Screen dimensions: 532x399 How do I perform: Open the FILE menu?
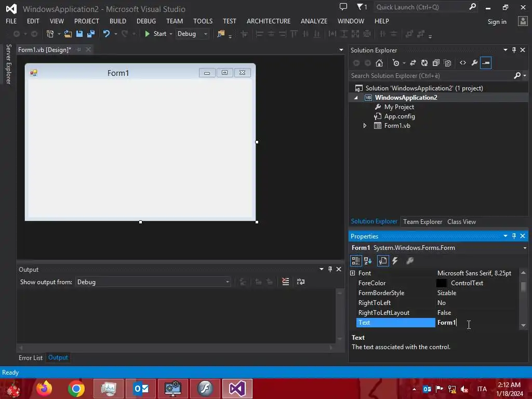tap(11, 21)
